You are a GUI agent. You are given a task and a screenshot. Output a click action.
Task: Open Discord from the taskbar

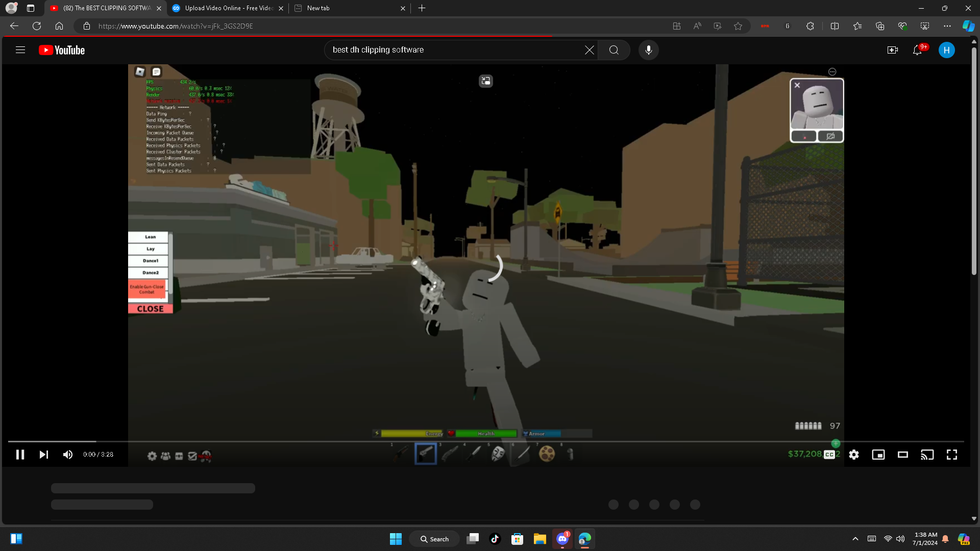(562, 539)
